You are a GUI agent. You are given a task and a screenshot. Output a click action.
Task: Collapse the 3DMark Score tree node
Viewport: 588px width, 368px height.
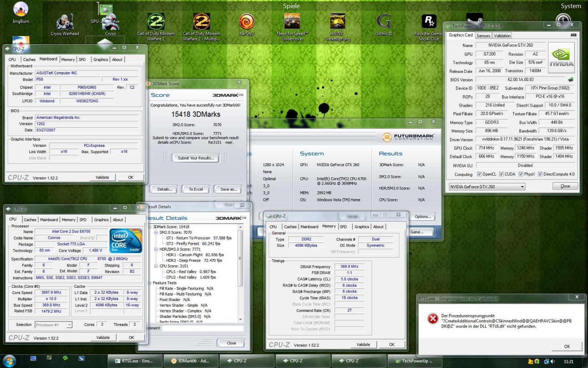150,227
